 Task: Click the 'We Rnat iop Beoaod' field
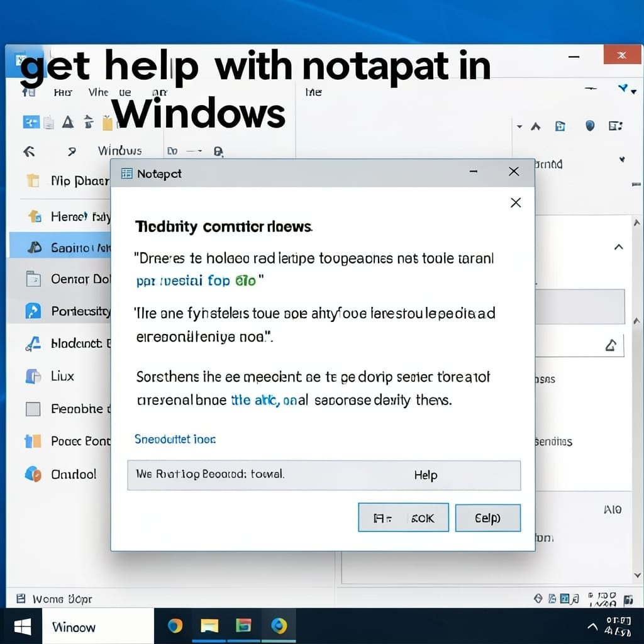pos(324,475)
